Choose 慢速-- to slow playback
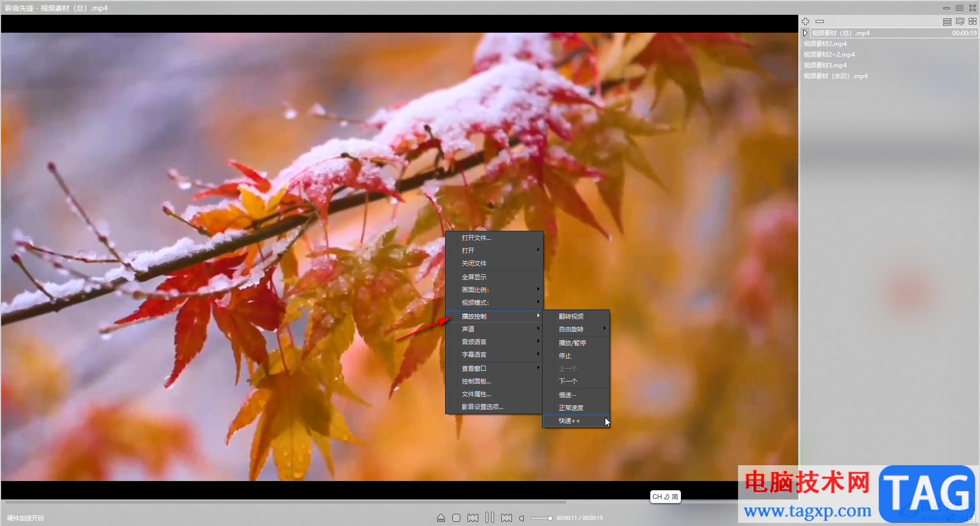The width and height of the screenshot is (980, 526). [576, 395]
